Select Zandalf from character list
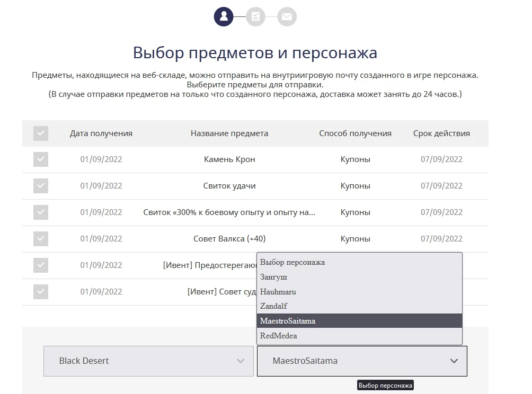 [x=360, y=306]
